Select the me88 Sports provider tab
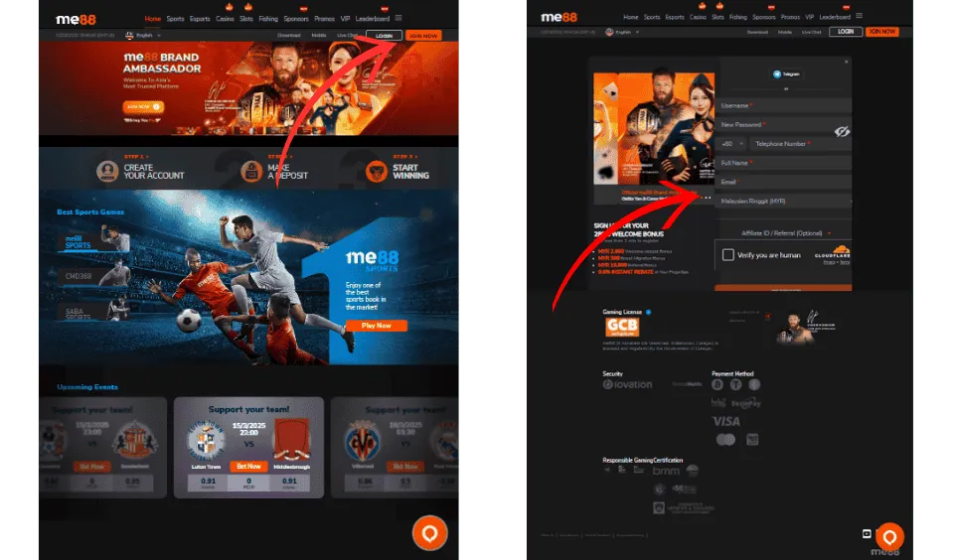The height and width of the screenshot is (560, 953). point(94,238)
